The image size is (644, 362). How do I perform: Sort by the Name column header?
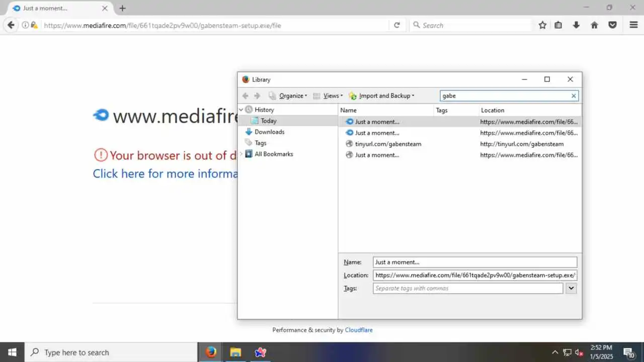pyautogui.click(x=386, y=110)
